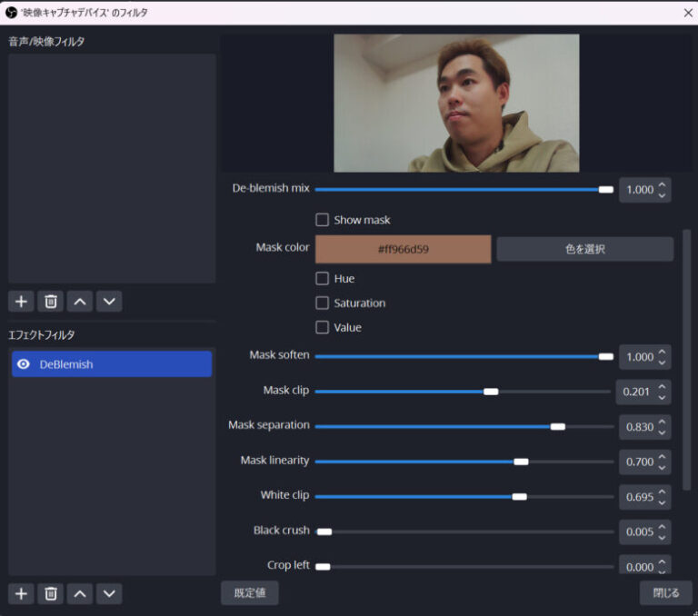The image size is (698, 616).
Task: Add a new effect filter with plus icon
Action: (x=22, y=593)
